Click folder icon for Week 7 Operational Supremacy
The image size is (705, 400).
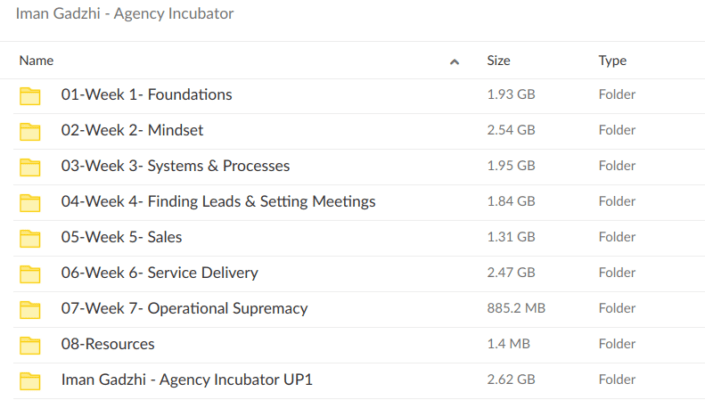click(x=30, y=310)
